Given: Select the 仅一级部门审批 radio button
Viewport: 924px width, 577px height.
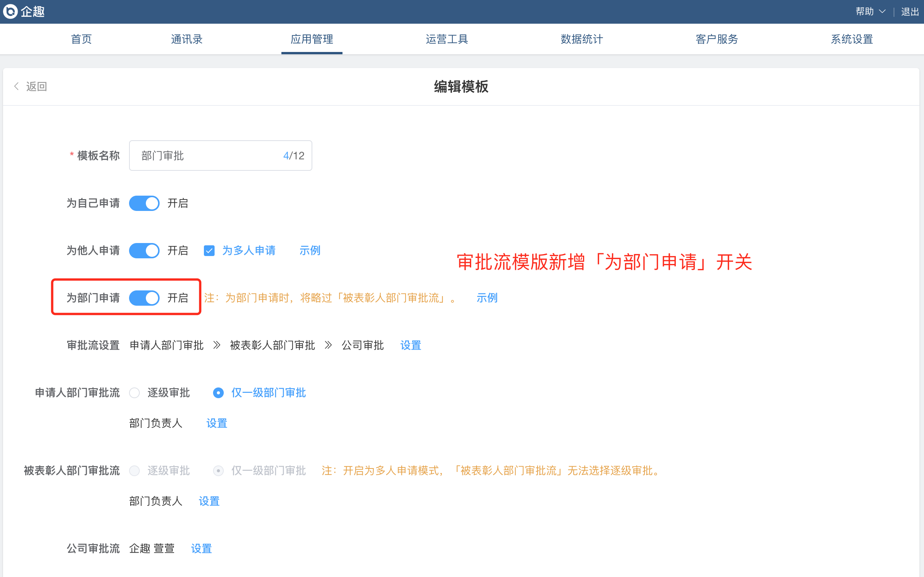Looking at the screenshot, I should tap(218, 393).
